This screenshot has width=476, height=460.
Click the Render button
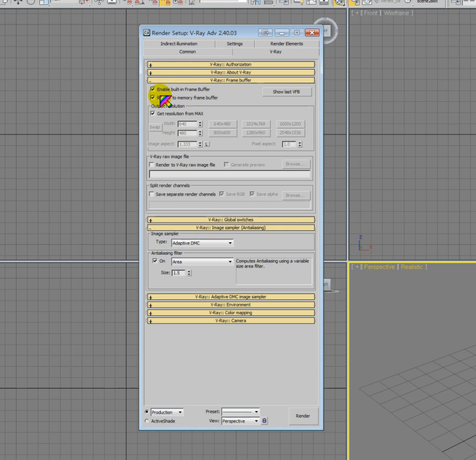pos(303,416)
